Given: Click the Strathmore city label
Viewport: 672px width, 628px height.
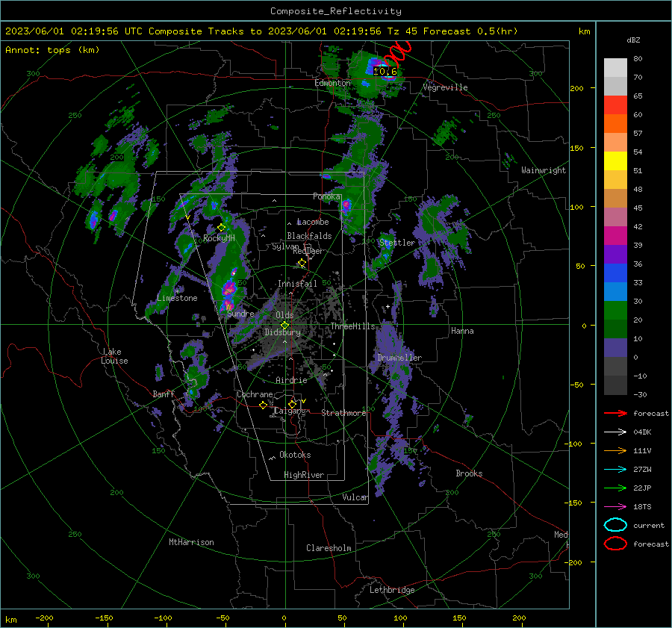Looking at the screenshot, I should [x=343, y=413].
